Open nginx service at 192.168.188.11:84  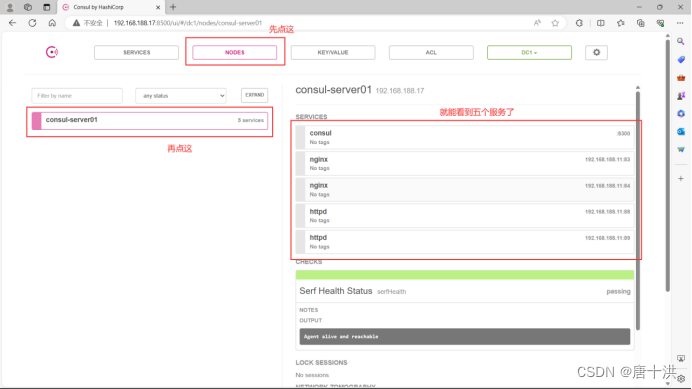click(465, 189)
